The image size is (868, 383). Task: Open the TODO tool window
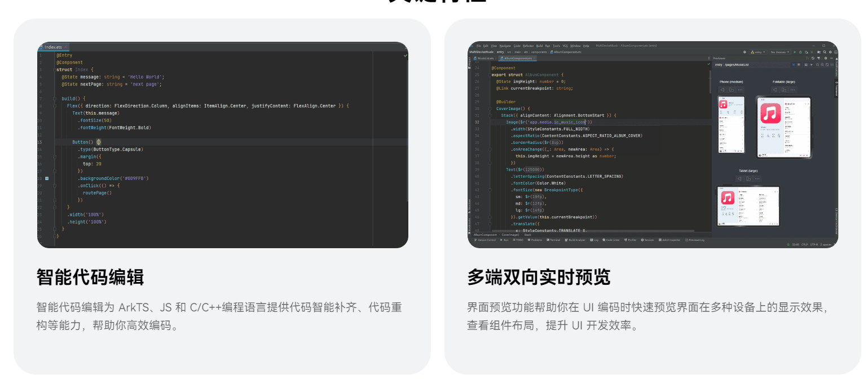pyautogui.click(x=518, y=240)
